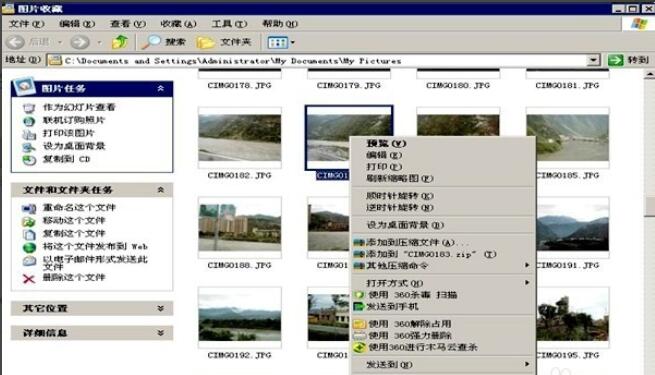Click 使用360进行木马云查杀 icon

[359, 347]
